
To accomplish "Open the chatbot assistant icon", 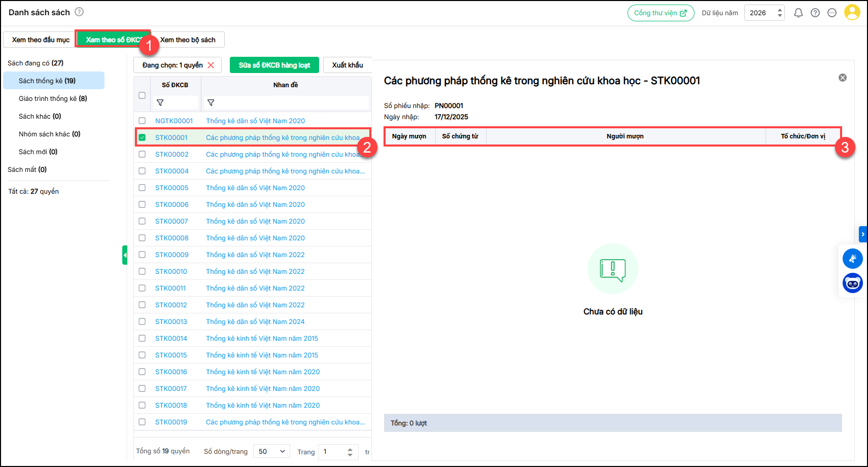I will (x=853, y=283).
